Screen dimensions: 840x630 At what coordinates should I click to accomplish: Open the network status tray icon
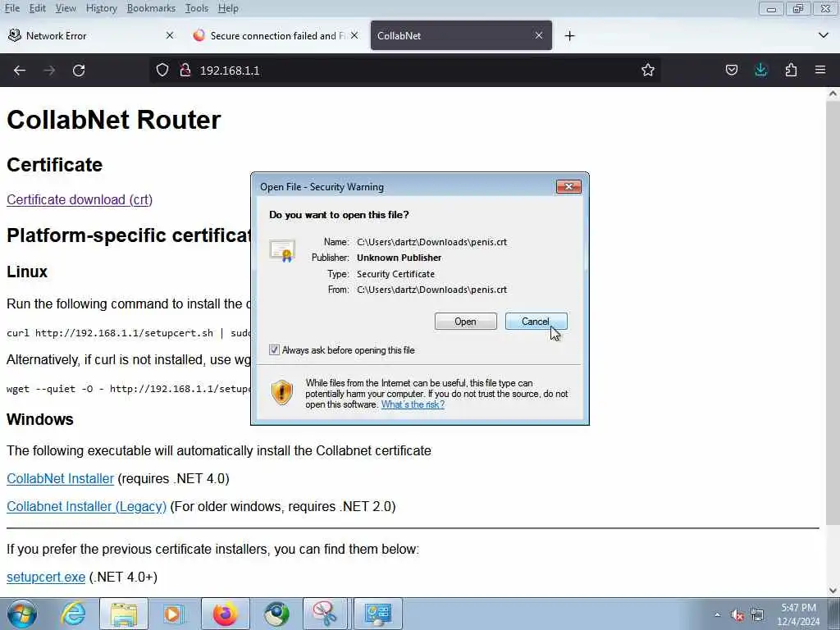pyautogui.click(x=757, y=615)
